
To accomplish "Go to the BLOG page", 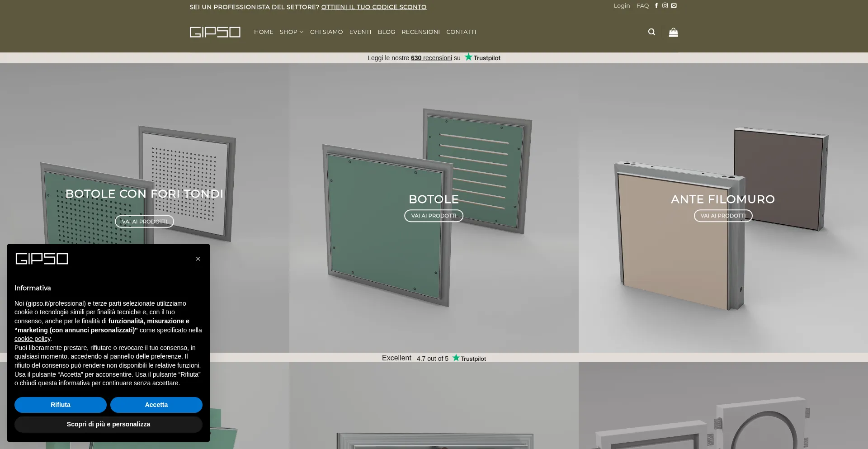I will [387, 32].
